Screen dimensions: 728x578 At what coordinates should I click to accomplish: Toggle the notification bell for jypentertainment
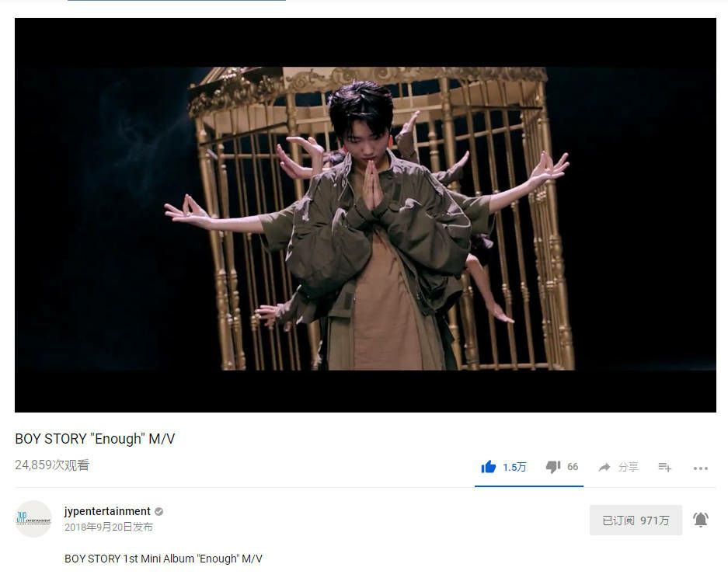tap(701, 520)
